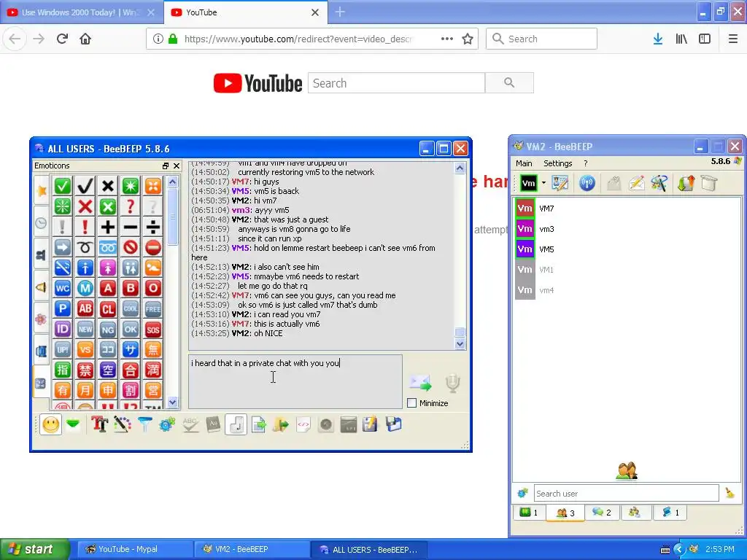This screenshot has height=560, width=747.
Task: Select user VM7 in the user list
Action: coord(627,208)
